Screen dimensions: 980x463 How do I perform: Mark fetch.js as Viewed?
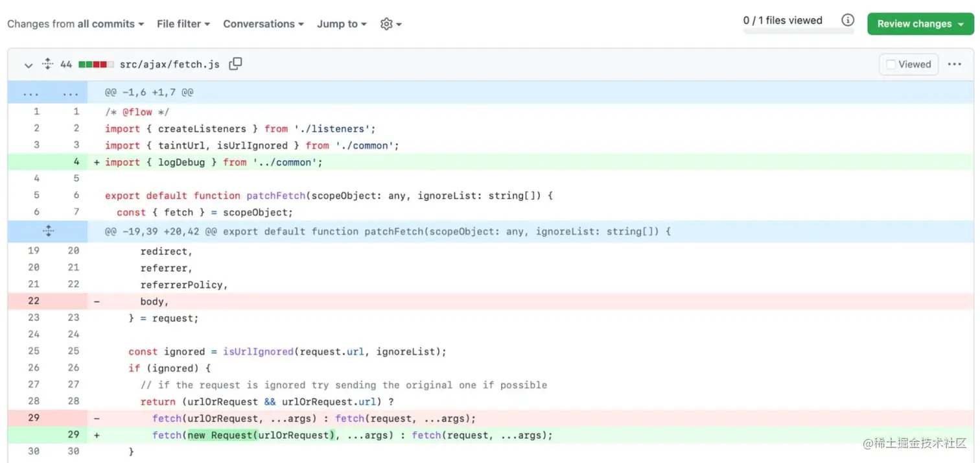point(891,64)
